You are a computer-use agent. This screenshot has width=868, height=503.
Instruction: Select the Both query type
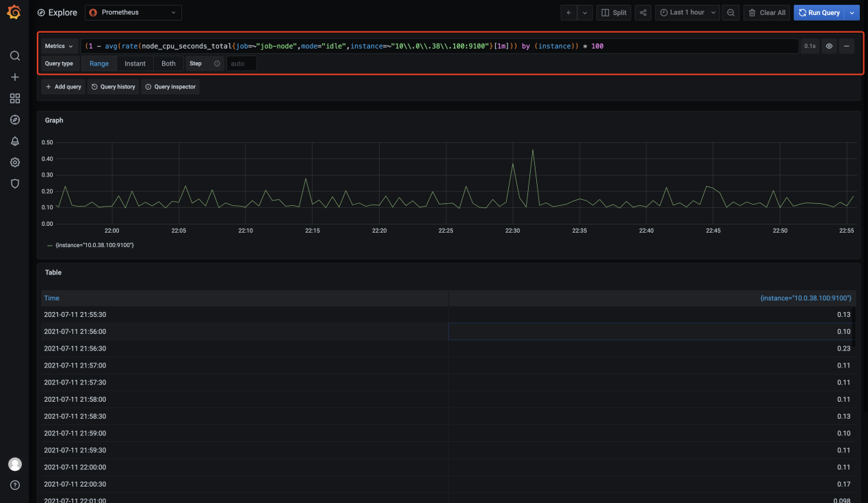tap(168, 64)
